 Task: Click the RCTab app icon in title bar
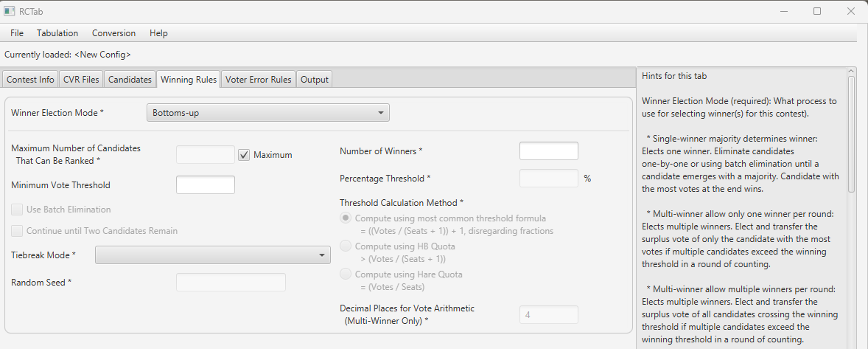(9, 11)
